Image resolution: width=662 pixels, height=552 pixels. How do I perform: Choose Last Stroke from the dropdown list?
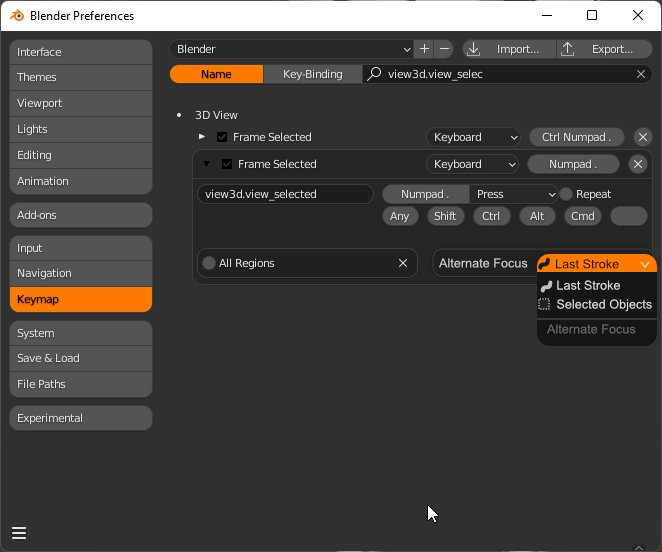click(x=597, y=286)
